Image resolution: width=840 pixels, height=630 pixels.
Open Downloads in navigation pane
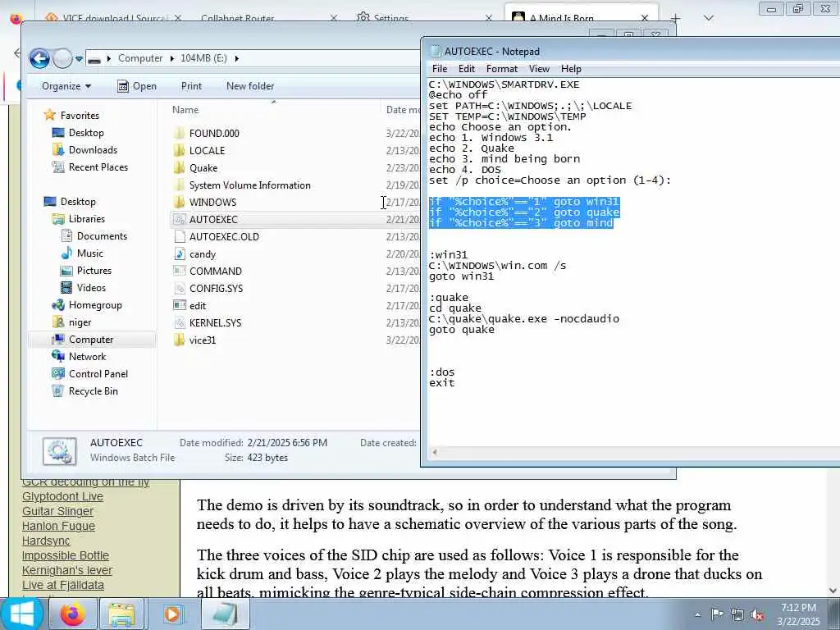[93, 150]
